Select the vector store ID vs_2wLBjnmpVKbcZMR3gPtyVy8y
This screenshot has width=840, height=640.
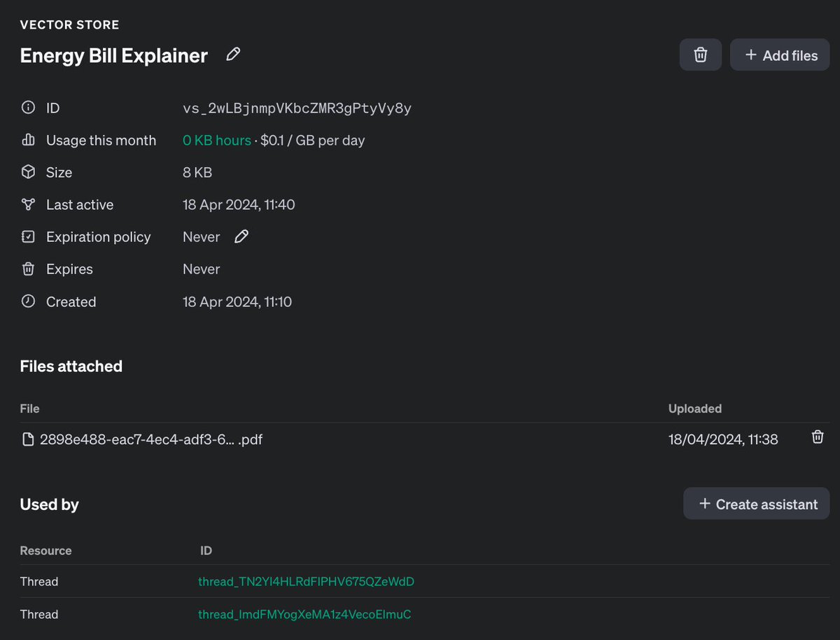coord(297,108)
